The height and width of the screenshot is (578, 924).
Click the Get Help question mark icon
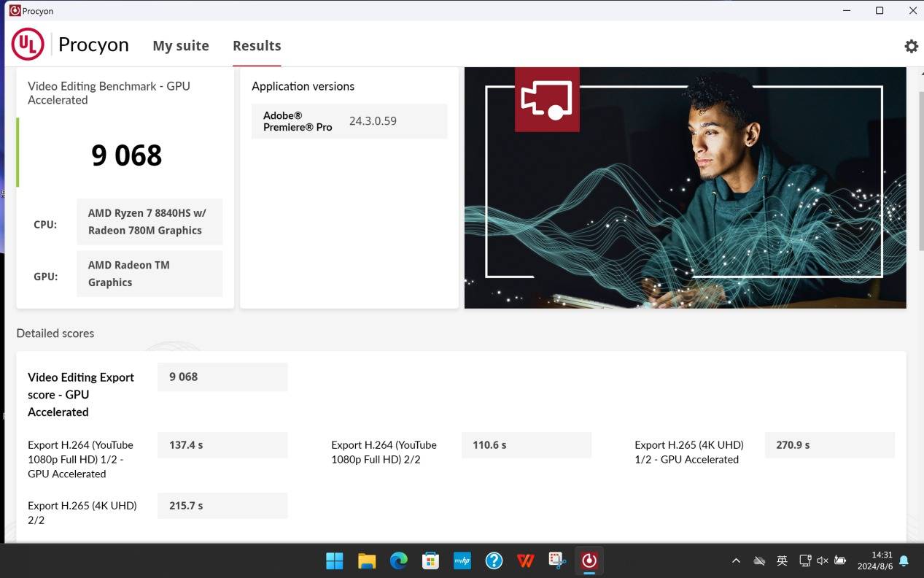tap(494, 560)
